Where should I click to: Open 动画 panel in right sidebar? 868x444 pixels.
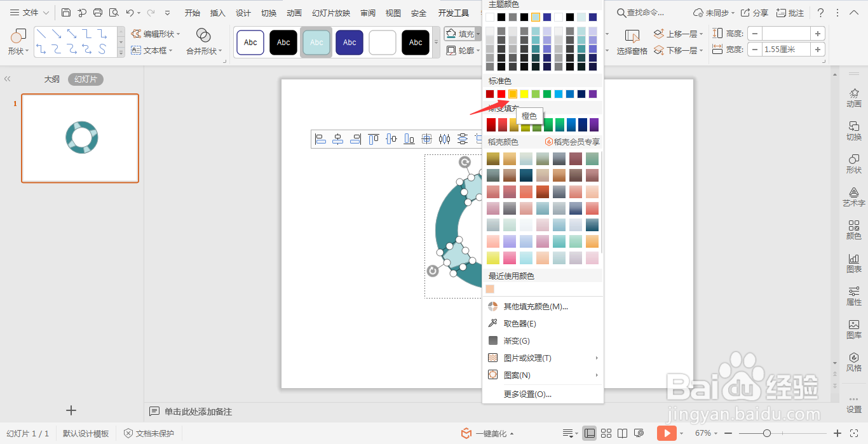pyautogui.click(x=854, y=97)
